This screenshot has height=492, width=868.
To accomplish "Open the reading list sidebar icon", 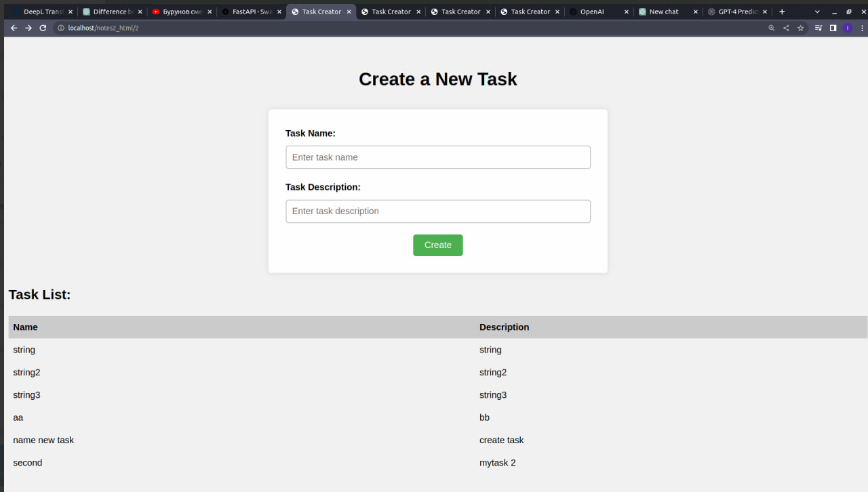I will (833, 28).
